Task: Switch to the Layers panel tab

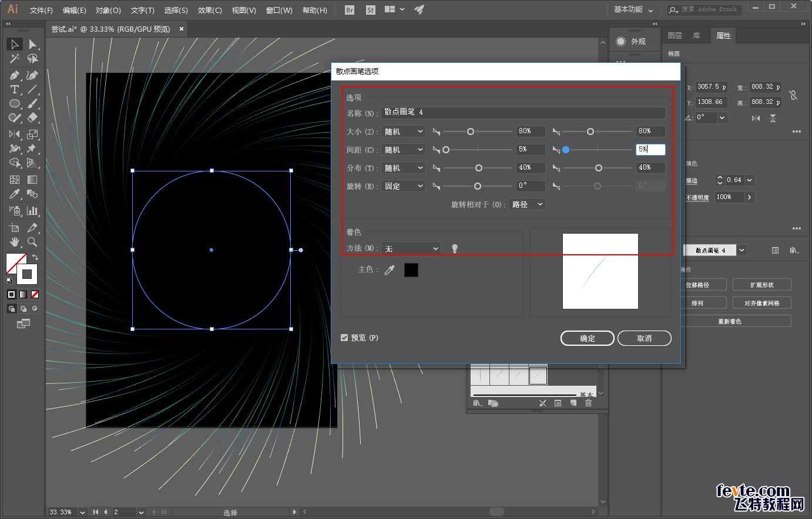Action: point(675,36)
